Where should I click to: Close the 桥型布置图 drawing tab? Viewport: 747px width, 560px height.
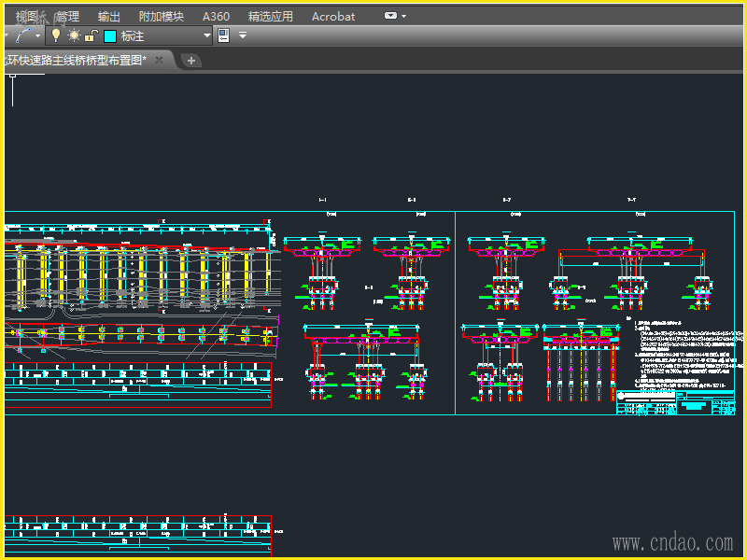(159, 60)
